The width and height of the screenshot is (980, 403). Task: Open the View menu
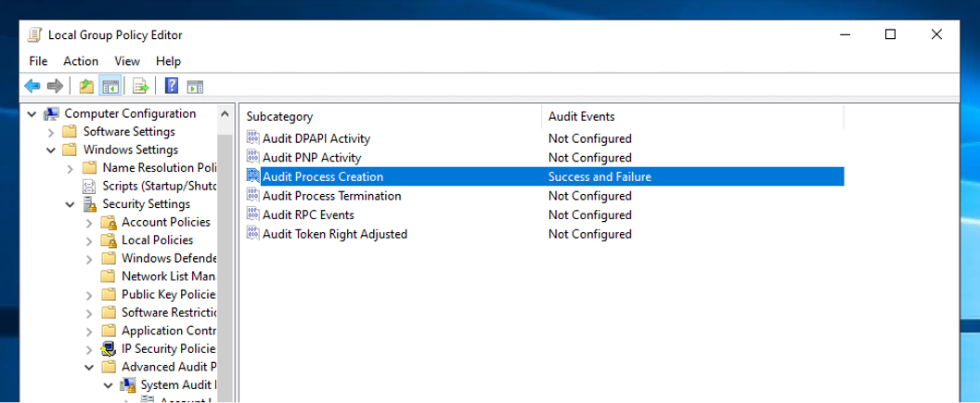pos(127,60)
